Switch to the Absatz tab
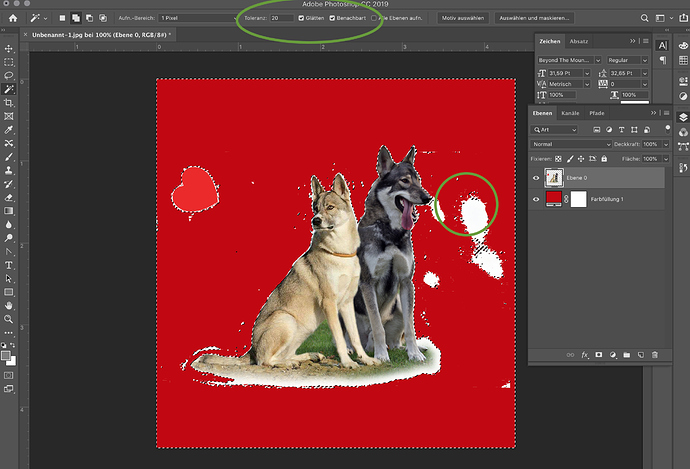 579,42
